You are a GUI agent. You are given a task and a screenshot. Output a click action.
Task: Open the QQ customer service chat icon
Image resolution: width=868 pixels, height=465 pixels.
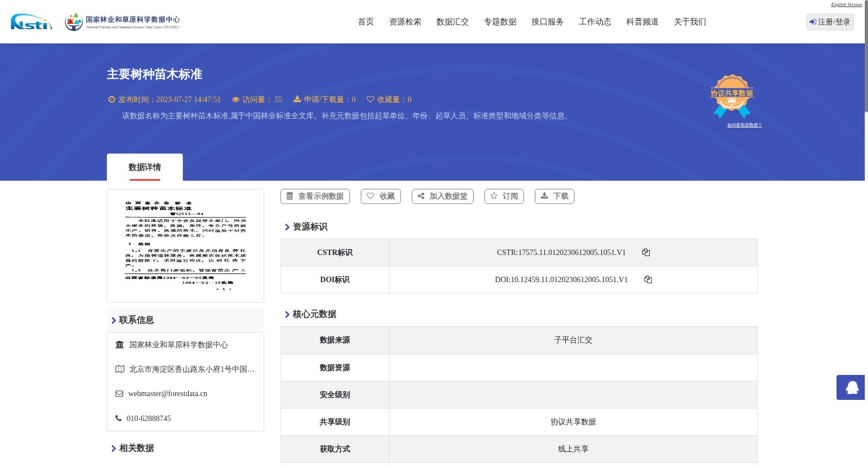851,387
